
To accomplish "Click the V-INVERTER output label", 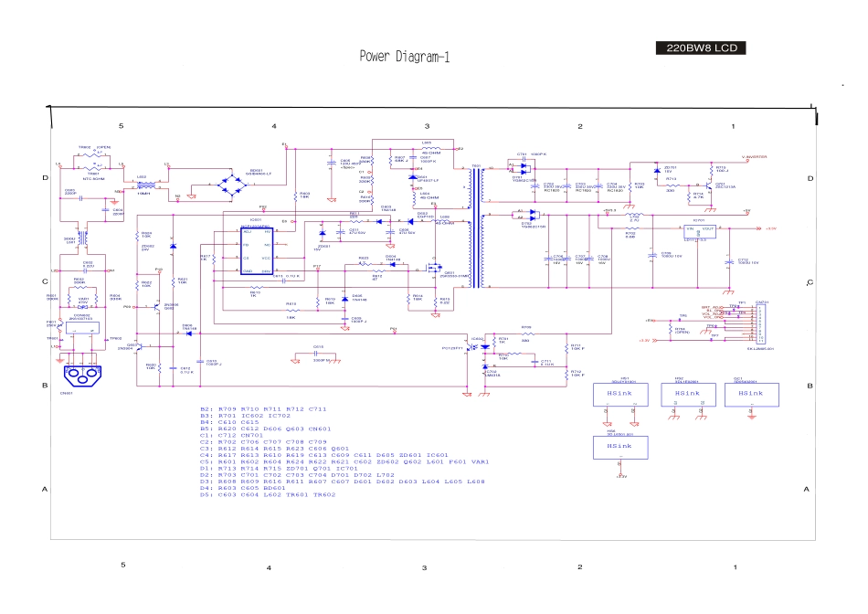I will point(755,157).
